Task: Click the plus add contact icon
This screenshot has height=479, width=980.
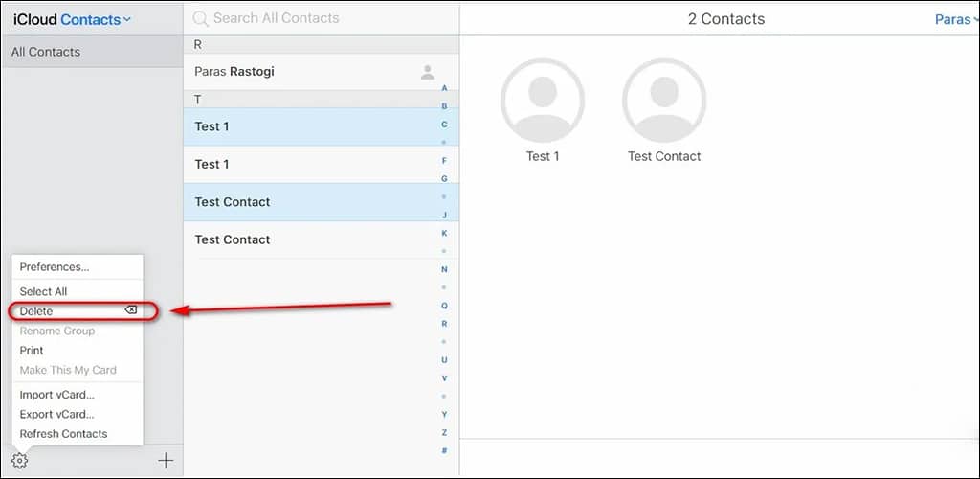Action: (x=166, y=461)
